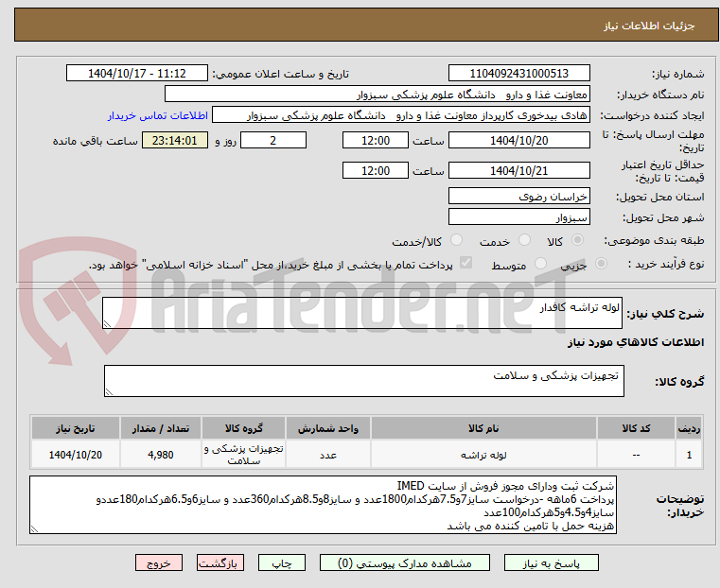720x588 pixels.
Task: Click the پاسخ به نیاز button
Action: (551, 562)
